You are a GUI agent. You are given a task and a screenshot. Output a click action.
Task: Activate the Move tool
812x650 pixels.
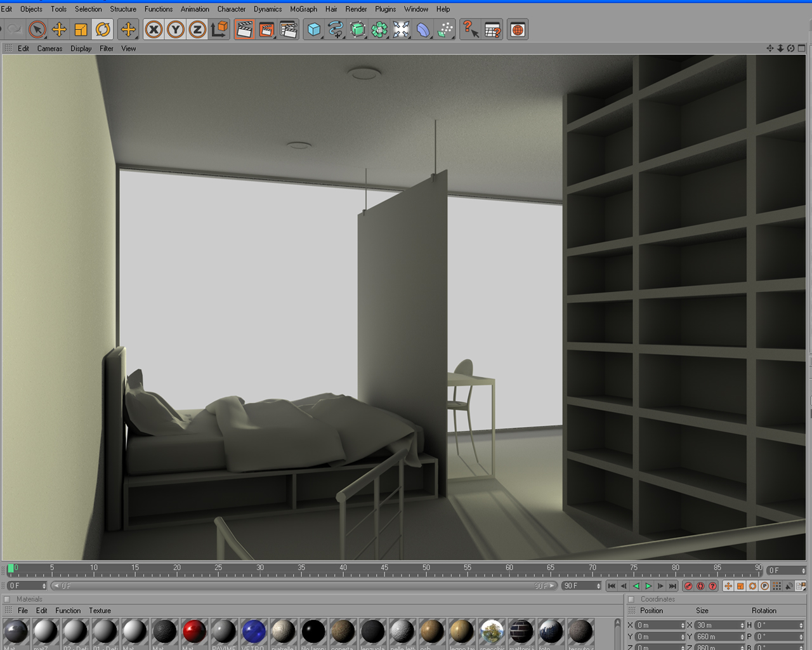coord(59,29)
